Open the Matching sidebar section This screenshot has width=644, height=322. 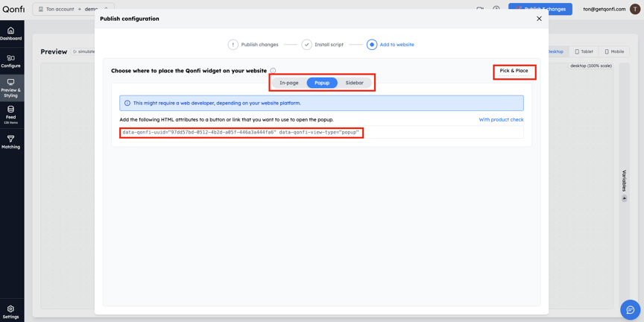click(x=12, y=142)
